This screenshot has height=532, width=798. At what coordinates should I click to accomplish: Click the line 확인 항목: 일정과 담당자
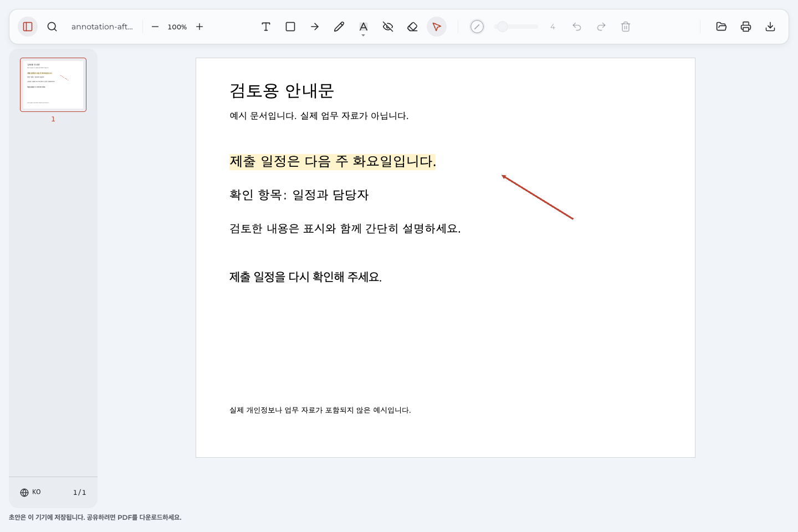pyautogui.click(x=299, y=195)
